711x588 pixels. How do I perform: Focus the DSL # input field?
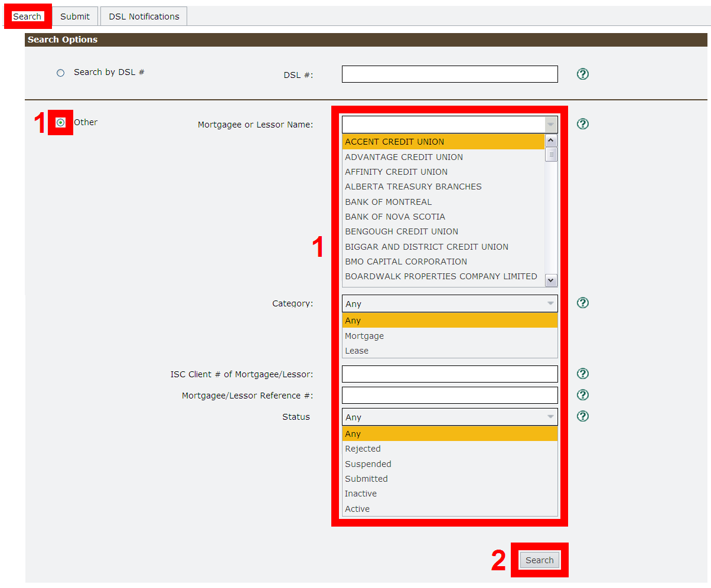pyautogui.click(x=449, y=74)
